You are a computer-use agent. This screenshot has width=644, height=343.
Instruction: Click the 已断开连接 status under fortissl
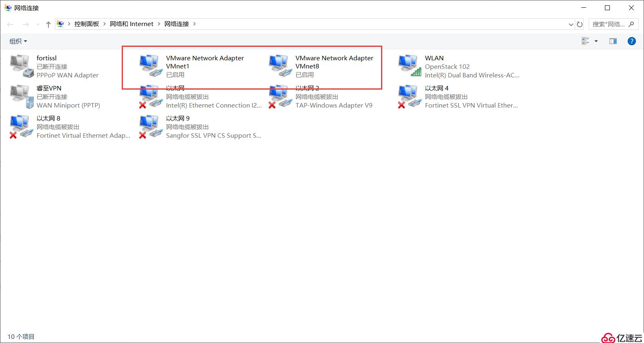52,67
